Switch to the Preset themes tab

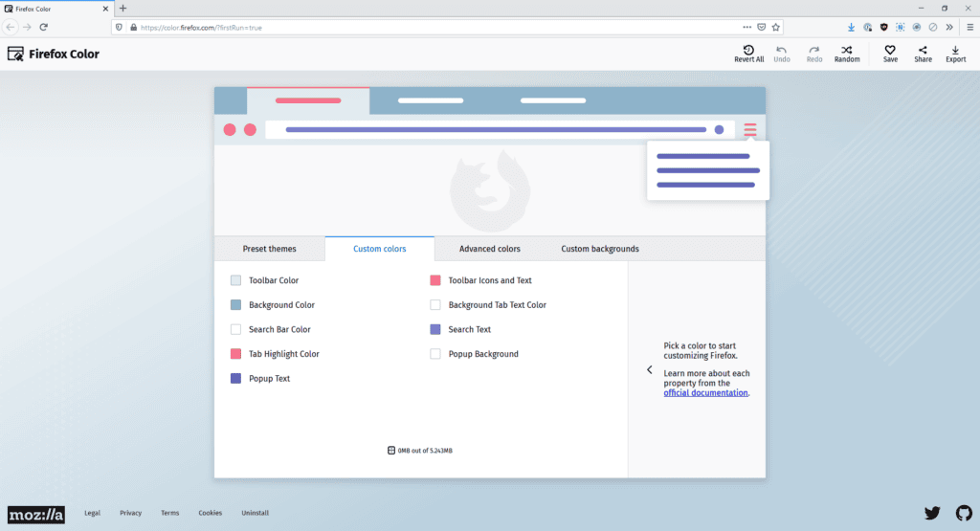(269, 249)
